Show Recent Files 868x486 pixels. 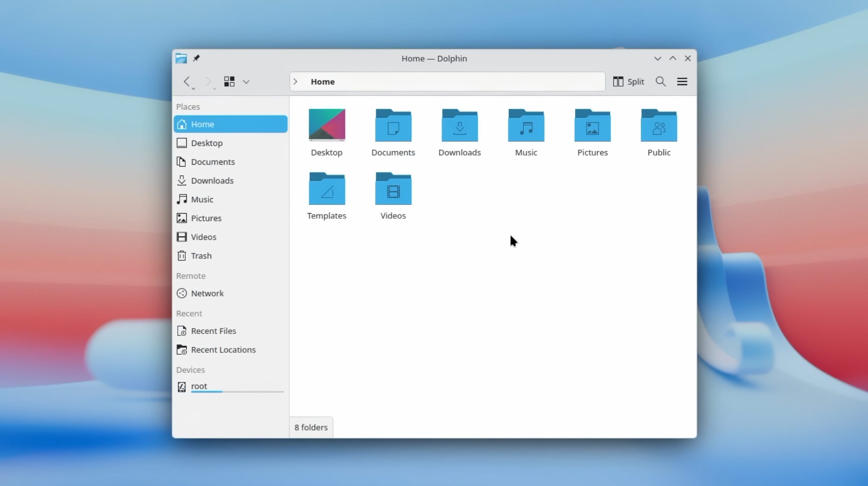click(x=231, y=331)
